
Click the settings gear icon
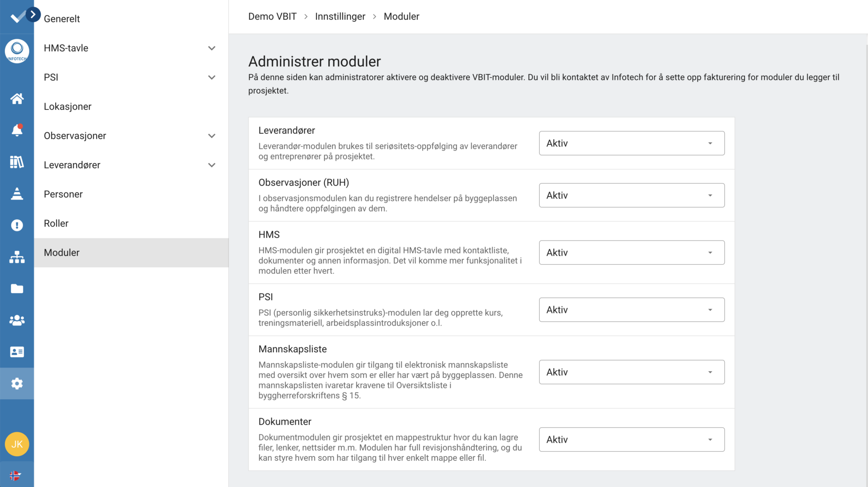[17, 383]
